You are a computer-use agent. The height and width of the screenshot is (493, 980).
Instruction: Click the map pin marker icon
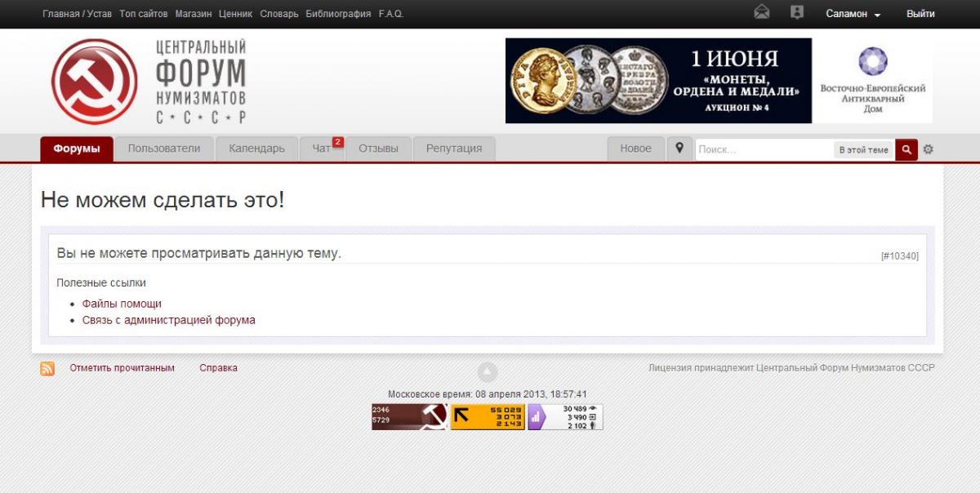click(x=679, y=149)
